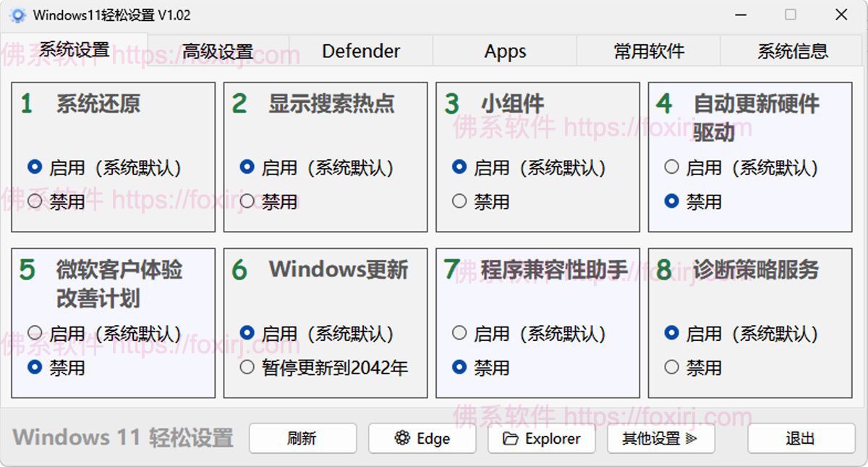Select 禁用 for 显示搜索热点
The width and height of the screenshot is (868, 467).
247,201
